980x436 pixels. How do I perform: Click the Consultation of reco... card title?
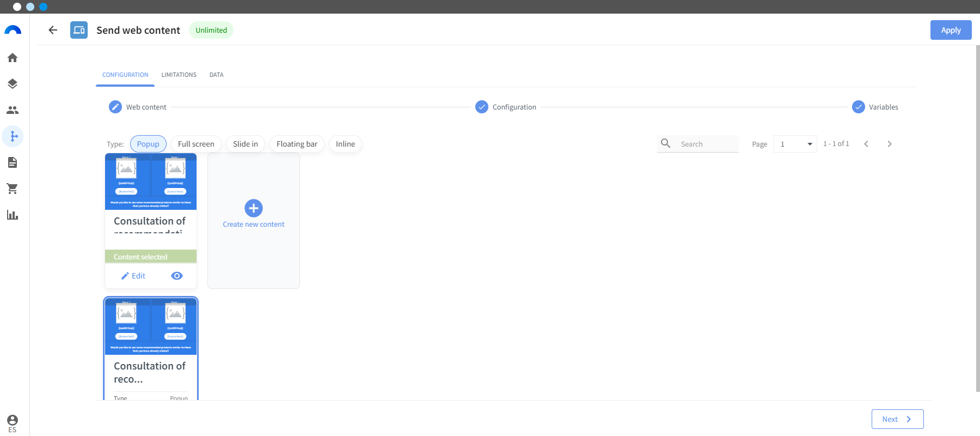tap(150, 372)
